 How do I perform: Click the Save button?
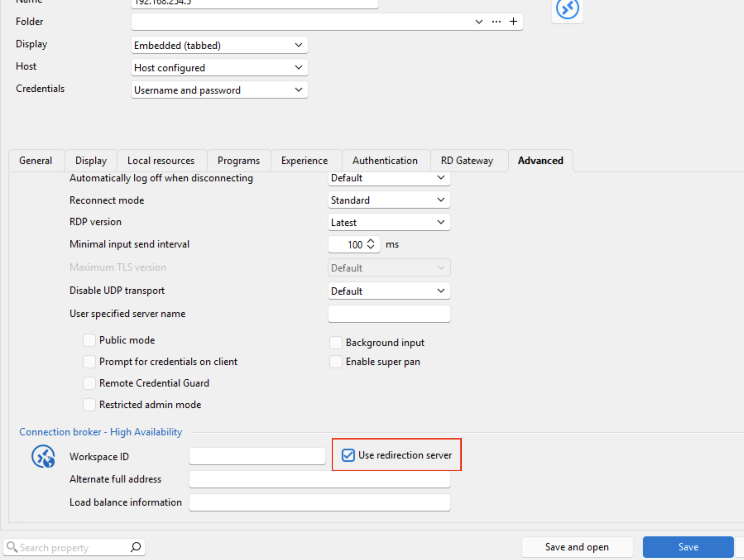[x=688, y=547]
